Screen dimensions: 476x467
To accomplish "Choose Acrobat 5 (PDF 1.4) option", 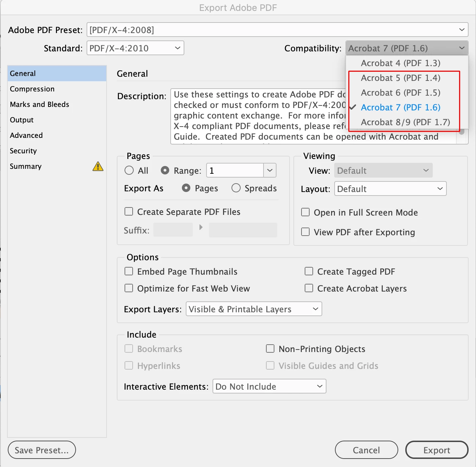I will click(407, 78).
